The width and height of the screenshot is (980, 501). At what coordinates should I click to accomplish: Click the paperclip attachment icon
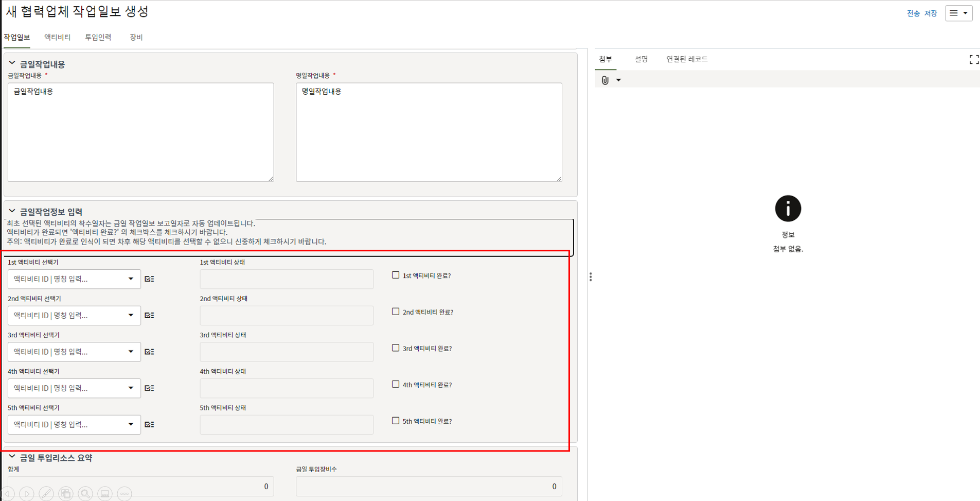(605, 80)
